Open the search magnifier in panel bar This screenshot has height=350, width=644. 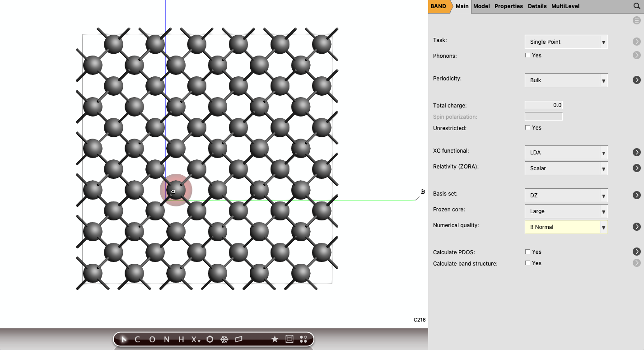[x=637, y=6]
